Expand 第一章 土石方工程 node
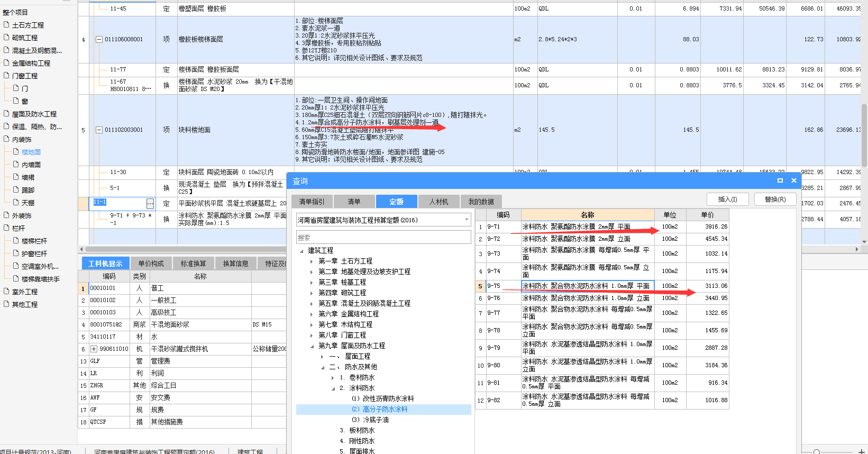868x454 pixels. tap(311, 261)
